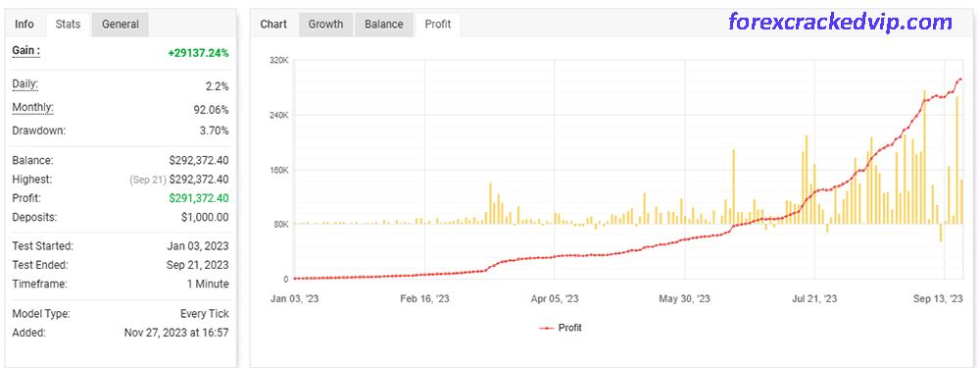The height and width of the screenshot is (368, 980).
Task: Click the 3.70% drawdown value
Action: [215, 131]
